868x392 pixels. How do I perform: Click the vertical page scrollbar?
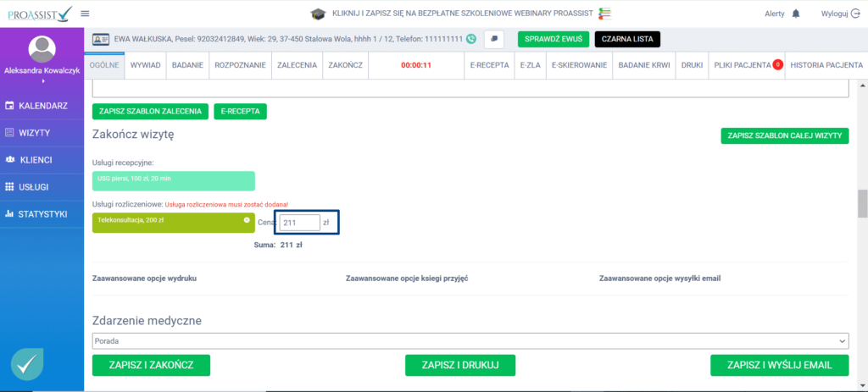pyautogui.click(x=862, y=204)
